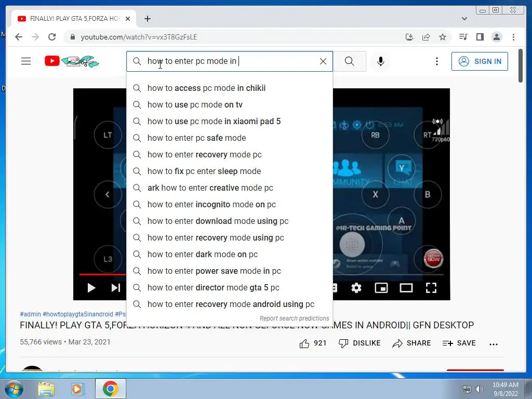Viewport: 532px width, 399px height.
Task: Play the video
Action: pos(91,288)
